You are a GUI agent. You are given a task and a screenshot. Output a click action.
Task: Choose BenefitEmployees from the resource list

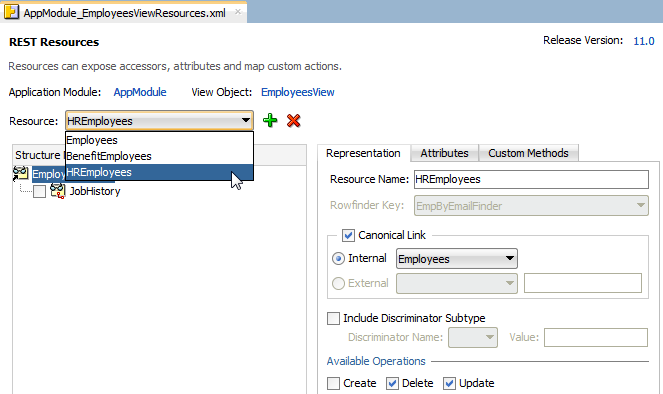point(159,156)
